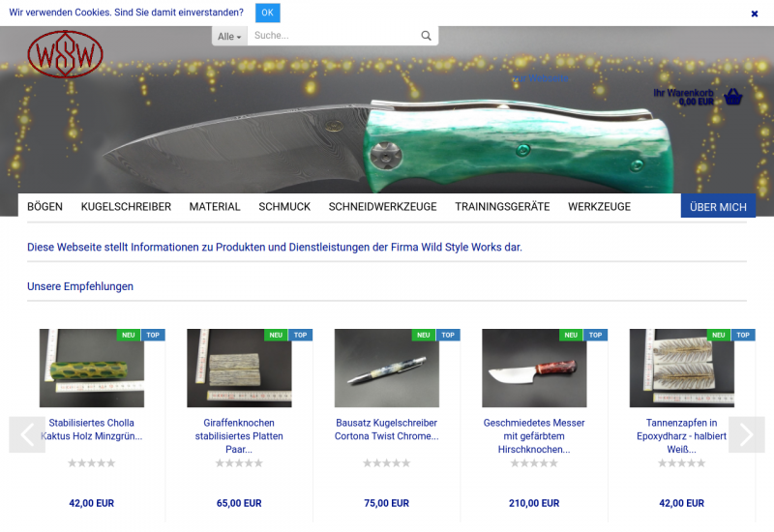Click the star rating under Cholla Kaktus Holz
Screen dimensions: 774x532
point(92,463)
